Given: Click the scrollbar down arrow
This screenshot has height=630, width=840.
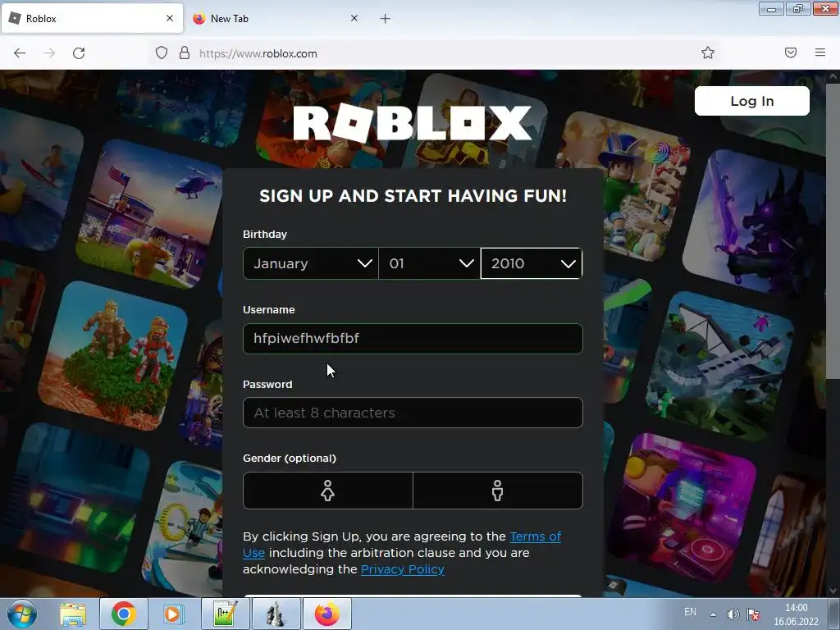Looking at the screenshot, I should [x=833, y=591].
